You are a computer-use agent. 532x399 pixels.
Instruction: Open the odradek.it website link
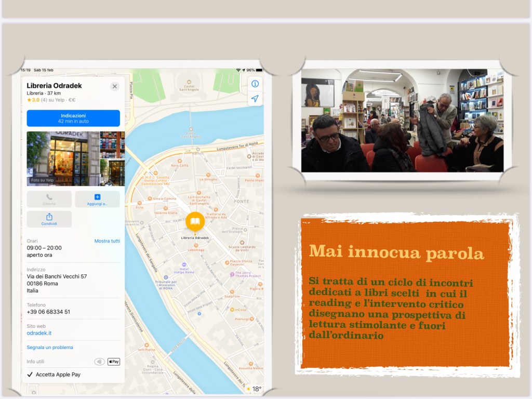(x=39, y=333)
